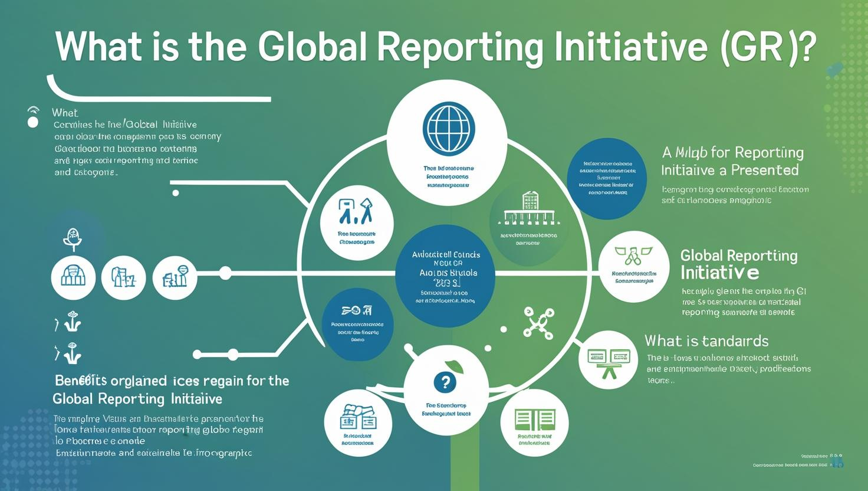
Task: Click the Global Reporting Initiaiive line at the bottom left
Action: click(137, 399)
